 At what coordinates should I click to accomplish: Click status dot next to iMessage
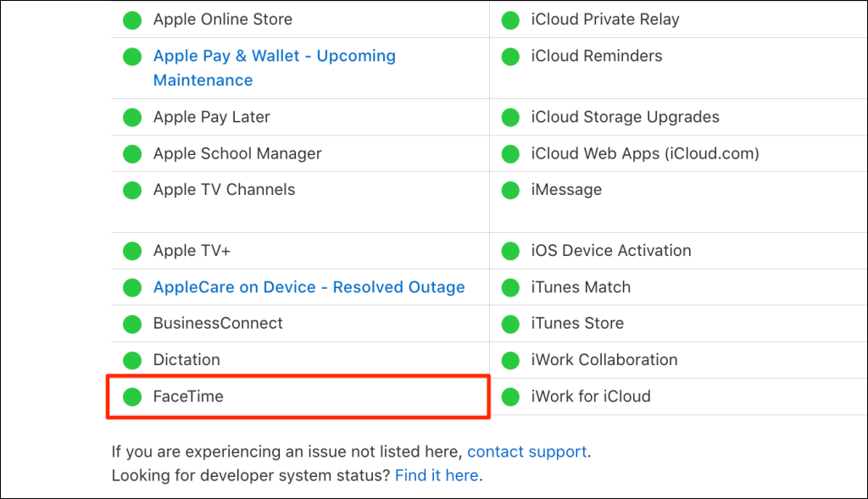point(510,191)
